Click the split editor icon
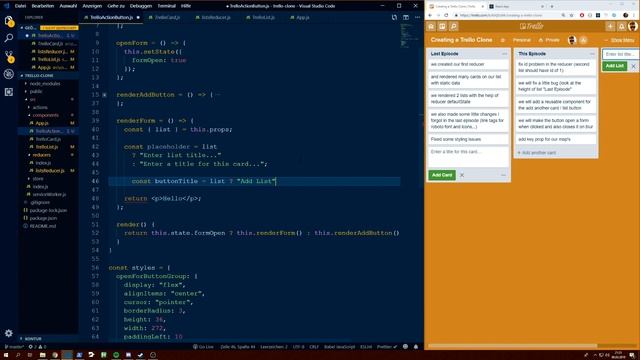This screenshot has height=360, width=640. (x=406, y=18)
